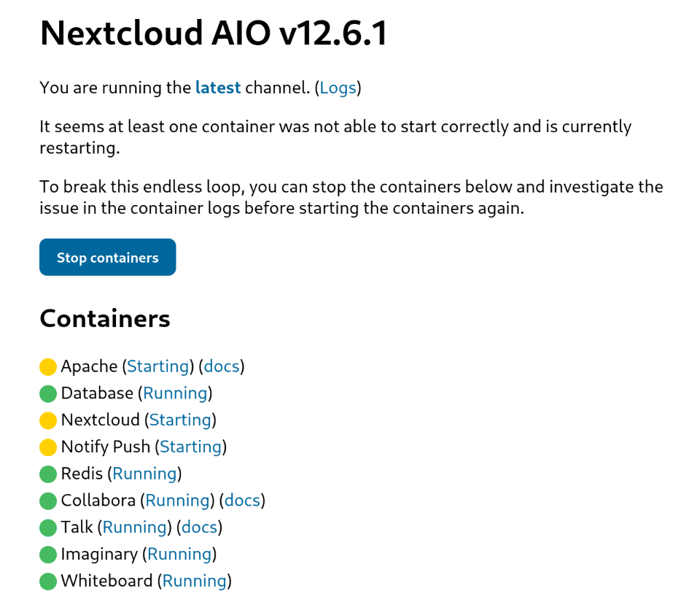
Task: Click the yellow status dot beside Notify Push
Action: pos(48,447)
